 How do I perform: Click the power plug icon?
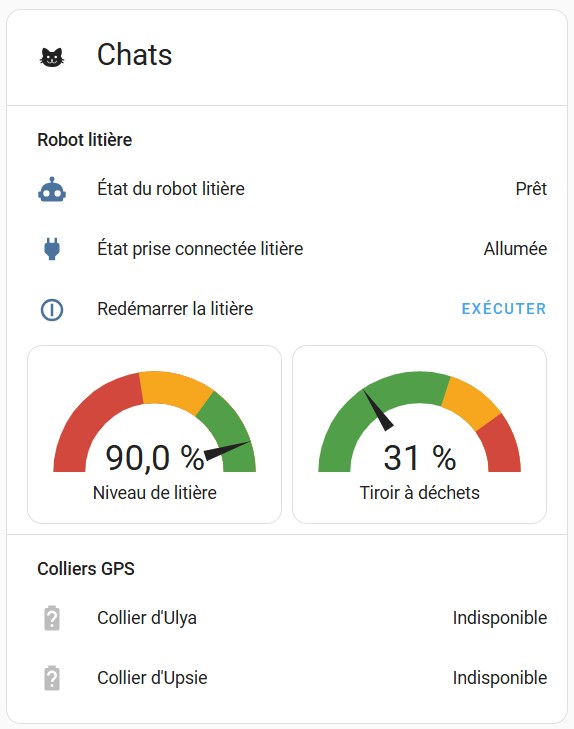[x=52, y=249]
